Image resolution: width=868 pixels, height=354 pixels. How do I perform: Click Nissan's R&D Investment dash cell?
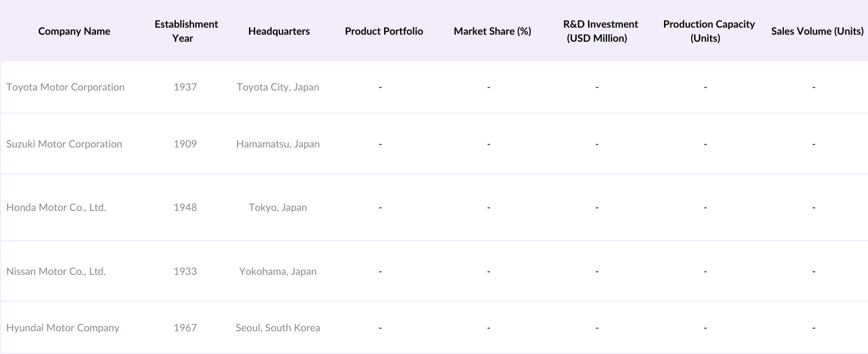point(597,271)
